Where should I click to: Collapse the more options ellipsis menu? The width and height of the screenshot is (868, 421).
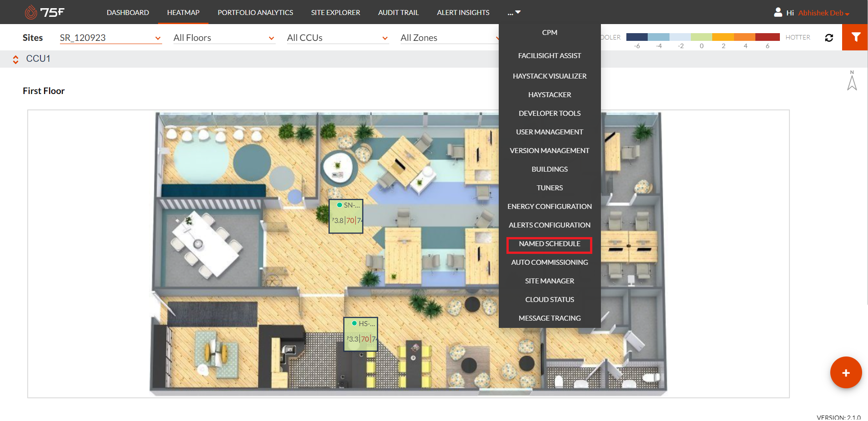click(x=514, y=13)
